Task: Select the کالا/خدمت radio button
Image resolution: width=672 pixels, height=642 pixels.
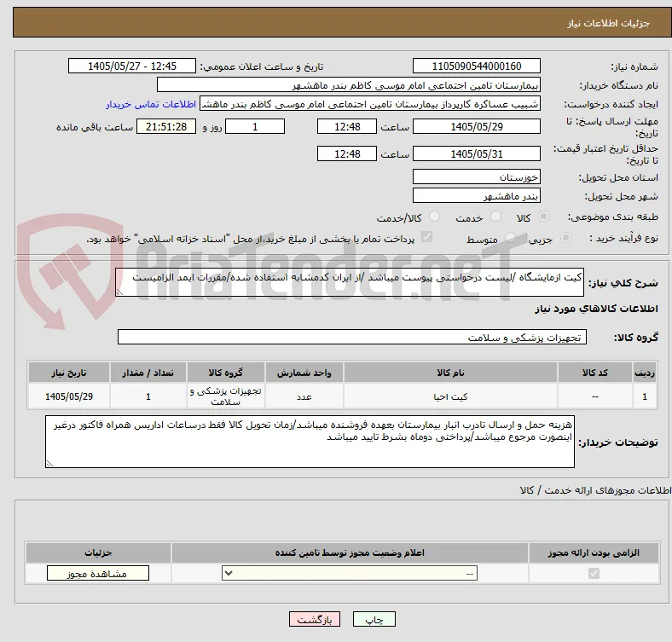Action: pos(435,217)
